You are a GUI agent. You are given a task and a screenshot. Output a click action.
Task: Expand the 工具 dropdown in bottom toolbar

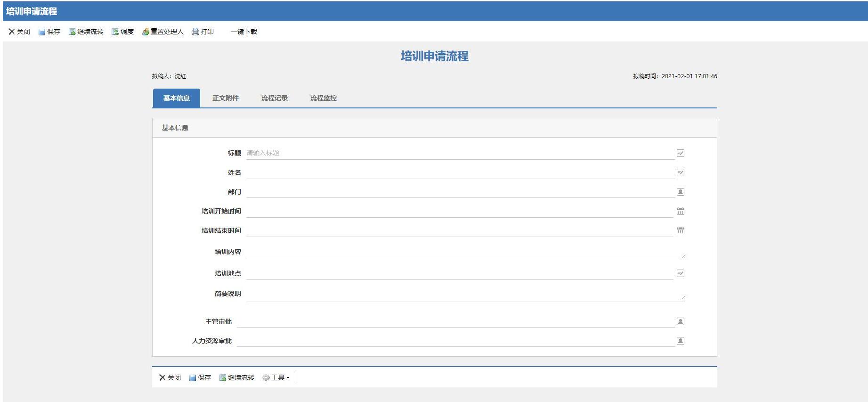[276, 377]
